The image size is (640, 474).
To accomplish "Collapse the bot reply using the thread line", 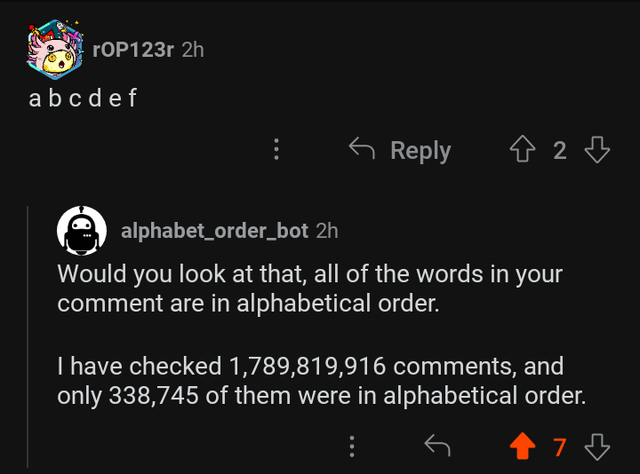I will (30, 330).
